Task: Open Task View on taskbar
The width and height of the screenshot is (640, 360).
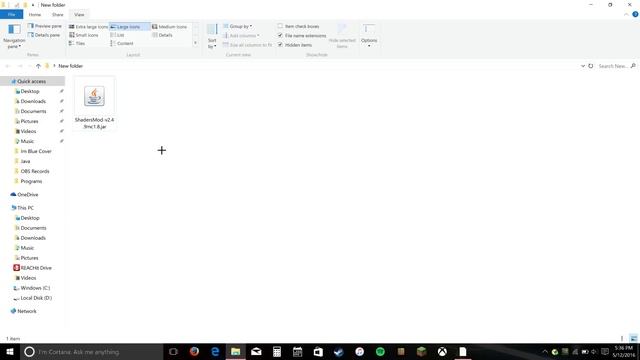Action: 173,351
